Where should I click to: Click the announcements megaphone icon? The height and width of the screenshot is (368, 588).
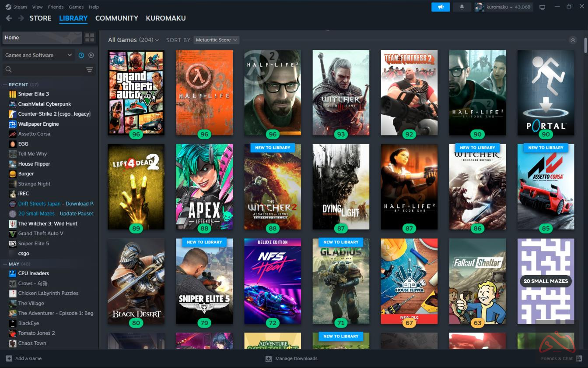point(440,7)
